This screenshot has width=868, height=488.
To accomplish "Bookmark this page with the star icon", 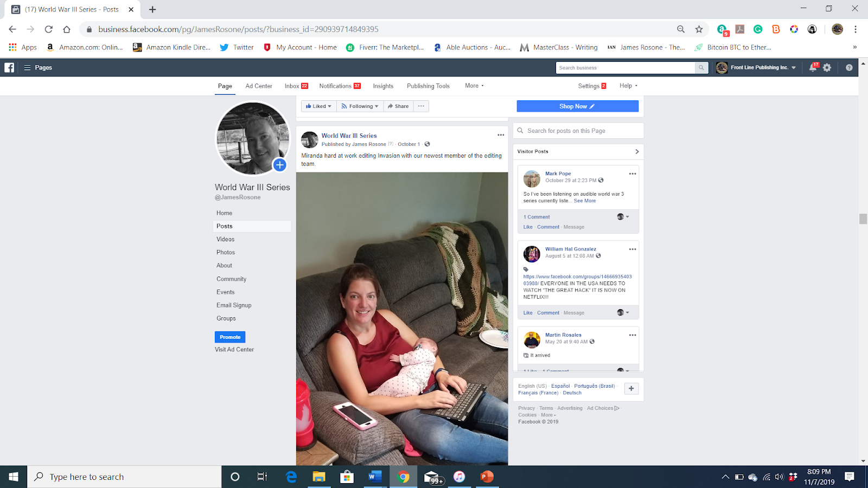I will coord(699,29).
